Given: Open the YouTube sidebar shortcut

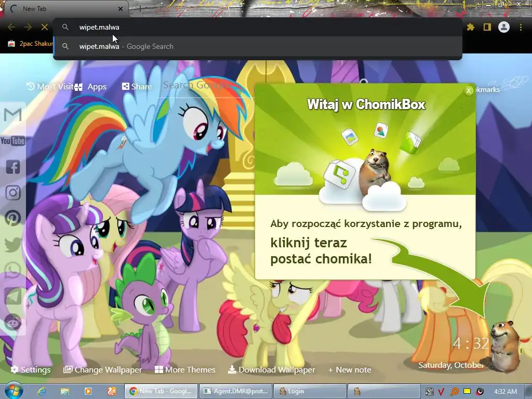Looking at the screenshot, I should click(12, 140).
